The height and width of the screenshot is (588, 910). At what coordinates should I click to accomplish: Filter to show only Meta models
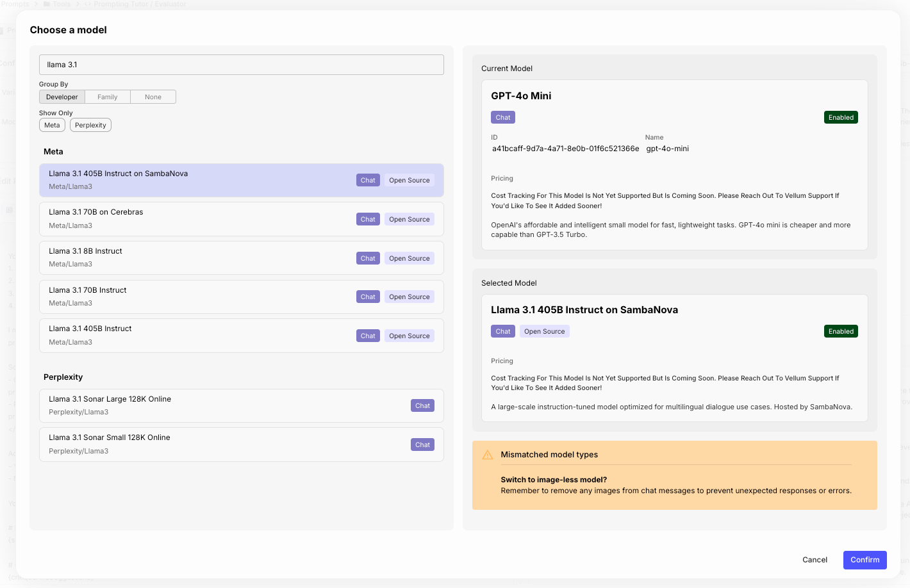52,125
